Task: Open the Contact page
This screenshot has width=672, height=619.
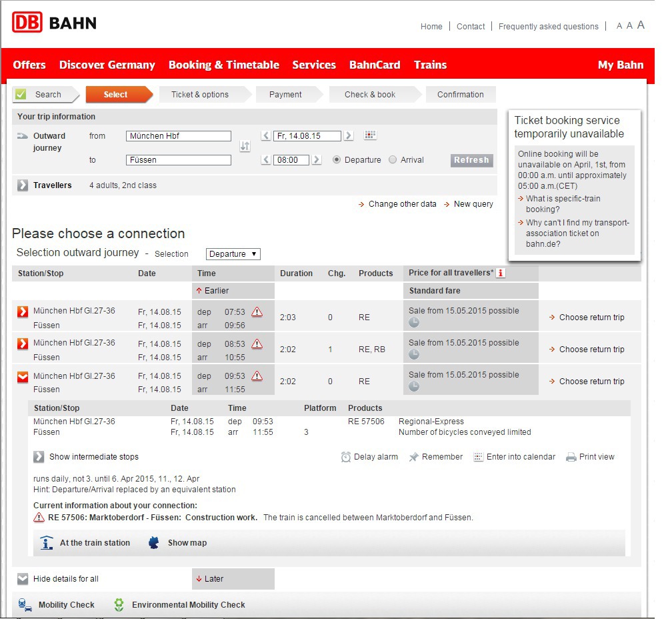Action: (471, 27)
